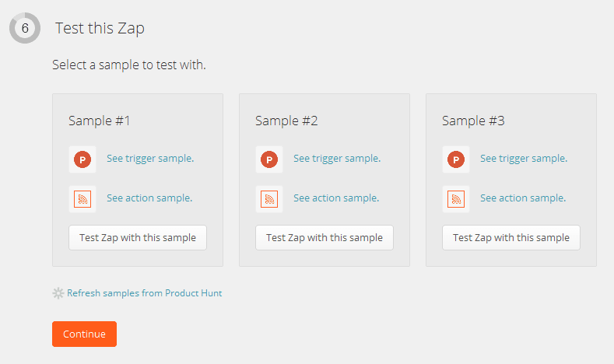Click the Product Hunt icon in Sample #2
The image size is (614, 364).
(269, 159)
